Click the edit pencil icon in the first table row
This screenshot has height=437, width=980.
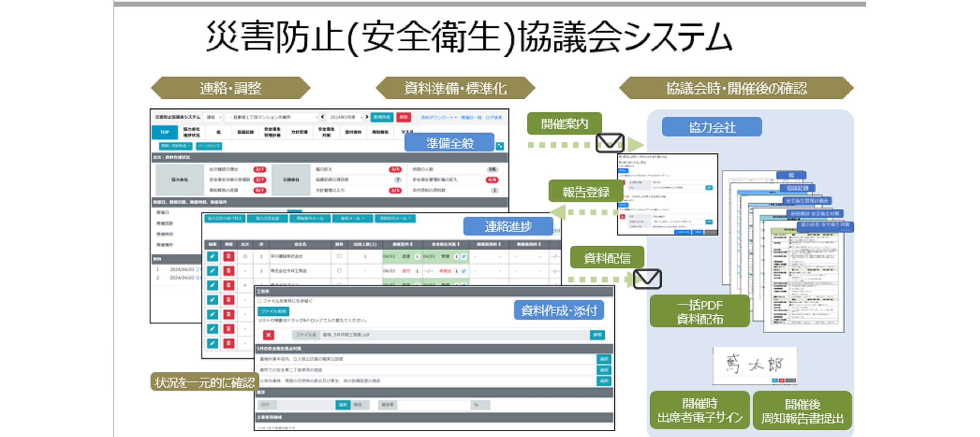(x=212, y=256)
